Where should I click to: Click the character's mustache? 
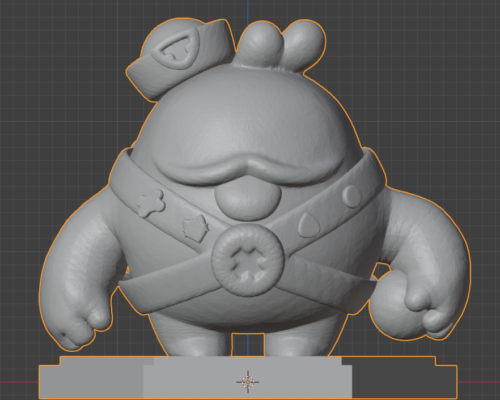click(x=247, y=170)
